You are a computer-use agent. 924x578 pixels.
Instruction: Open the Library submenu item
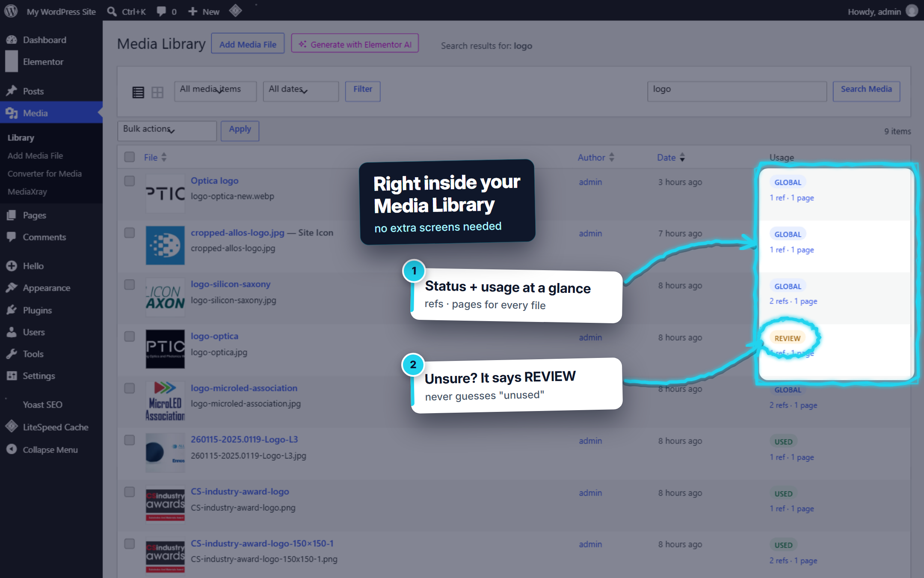click(21, 138)
